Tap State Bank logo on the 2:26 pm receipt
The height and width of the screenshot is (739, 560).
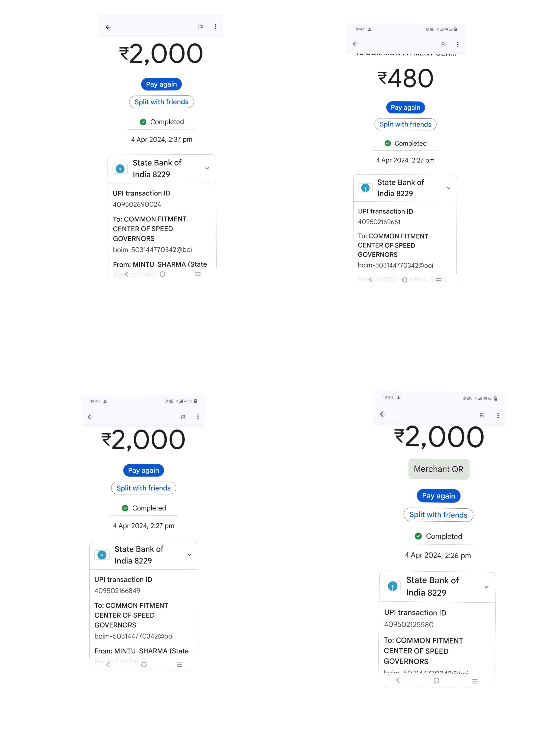click(x=392, y=586)
